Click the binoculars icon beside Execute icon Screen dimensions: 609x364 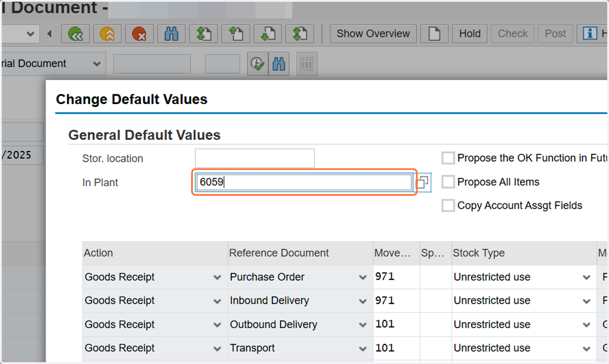coord(279,64)
